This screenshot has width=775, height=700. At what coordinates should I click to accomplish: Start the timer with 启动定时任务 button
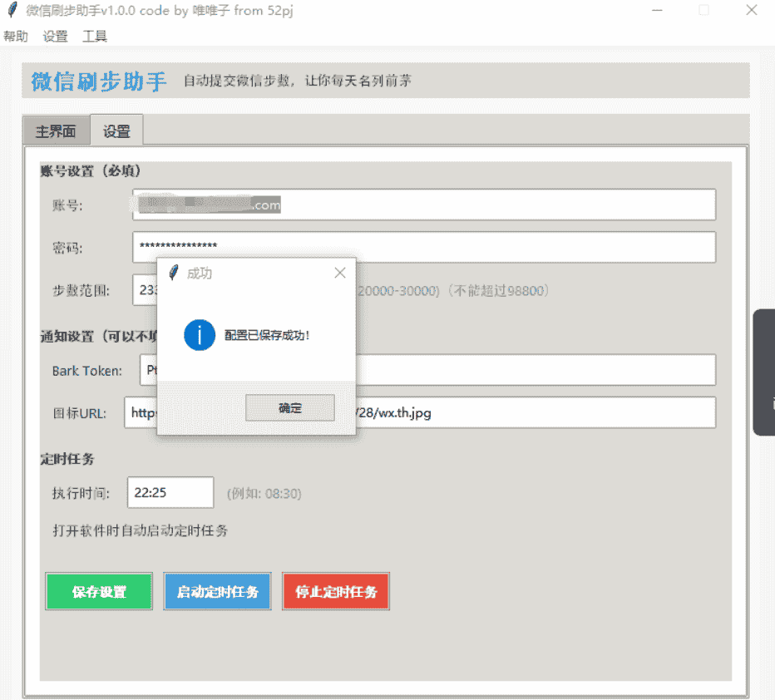pyautogui.click(x=217, y=591)
